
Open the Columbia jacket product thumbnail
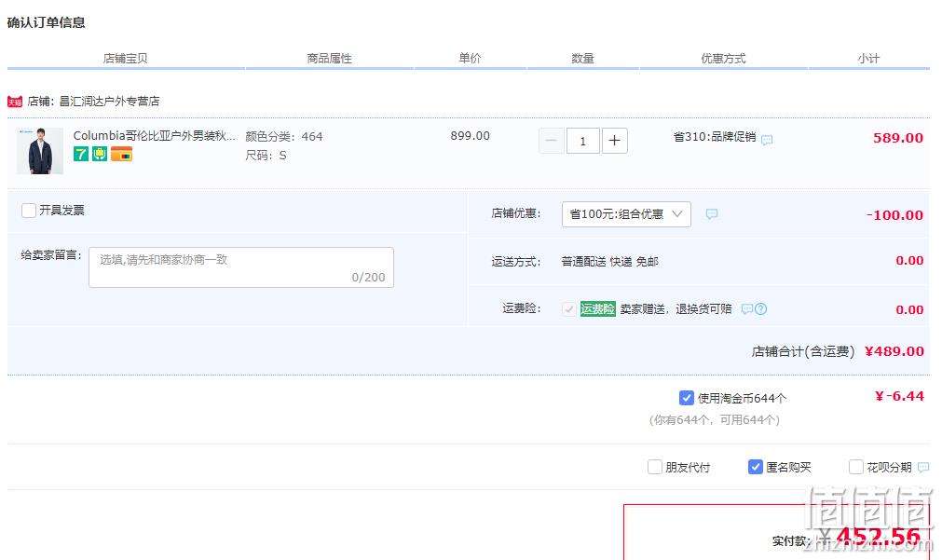40,151
